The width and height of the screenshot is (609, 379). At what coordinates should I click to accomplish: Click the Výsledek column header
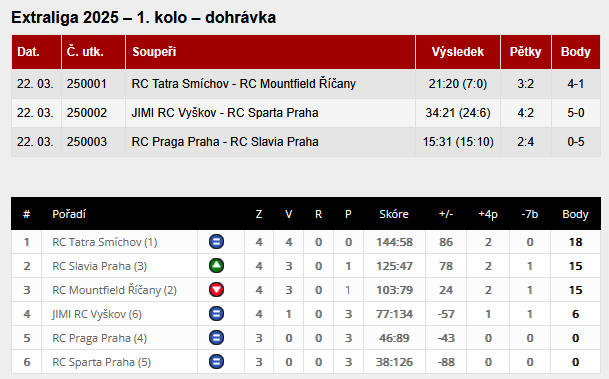[x=458, y=52]
